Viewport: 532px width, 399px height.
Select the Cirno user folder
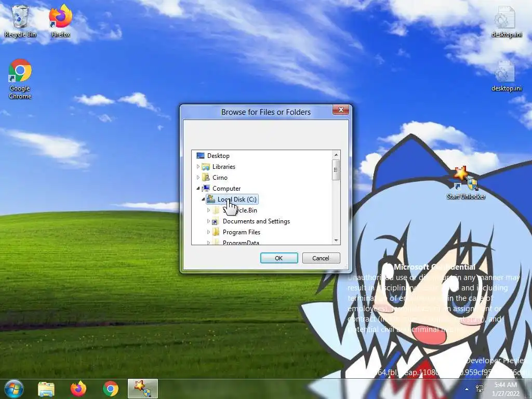point(220,178)
